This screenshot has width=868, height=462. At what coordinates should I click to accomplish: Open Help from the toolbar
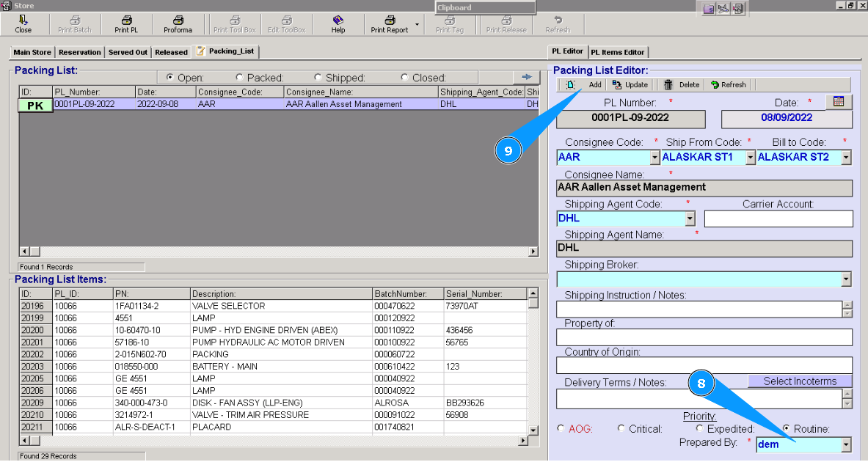pos(338,21)
